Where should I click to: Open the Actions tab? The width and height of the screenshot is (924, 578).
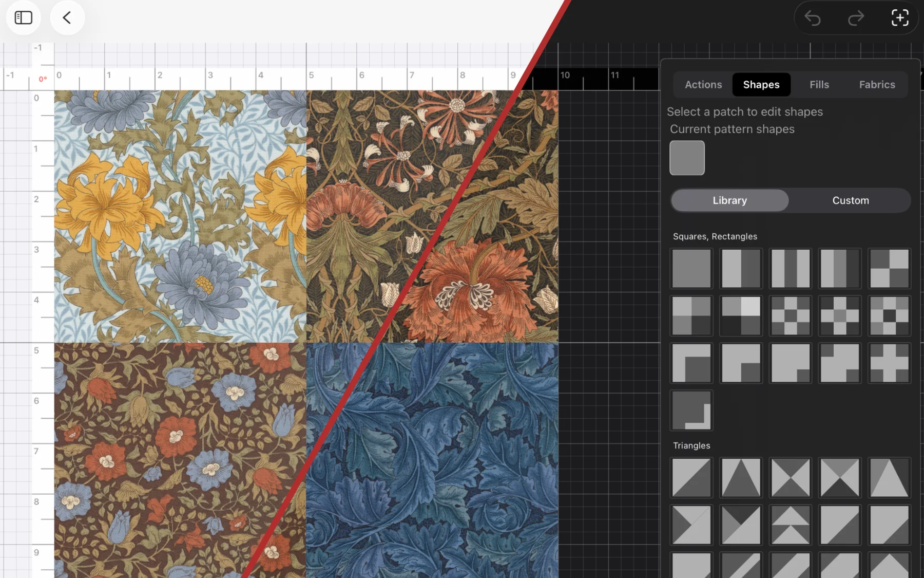point(703,85)
